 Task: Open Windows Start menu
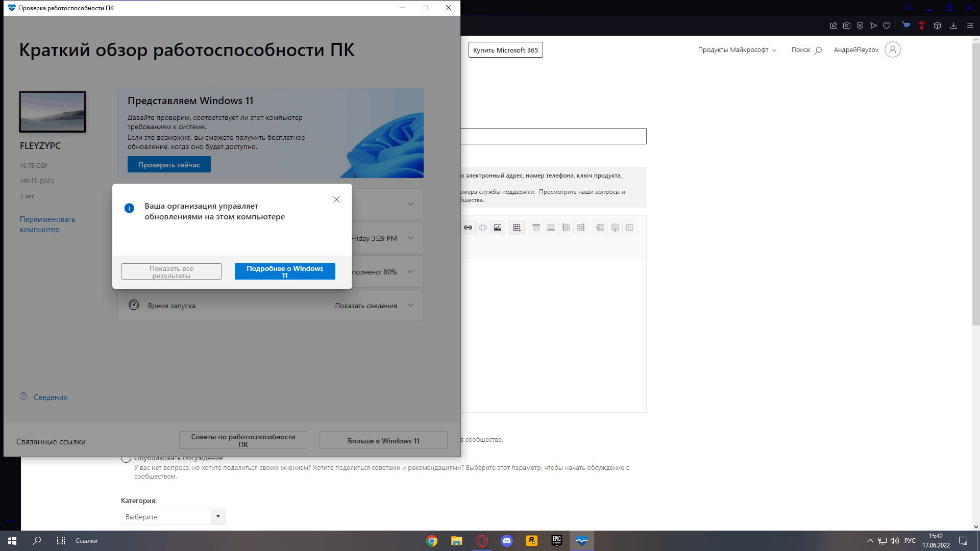tap(12, 541)
